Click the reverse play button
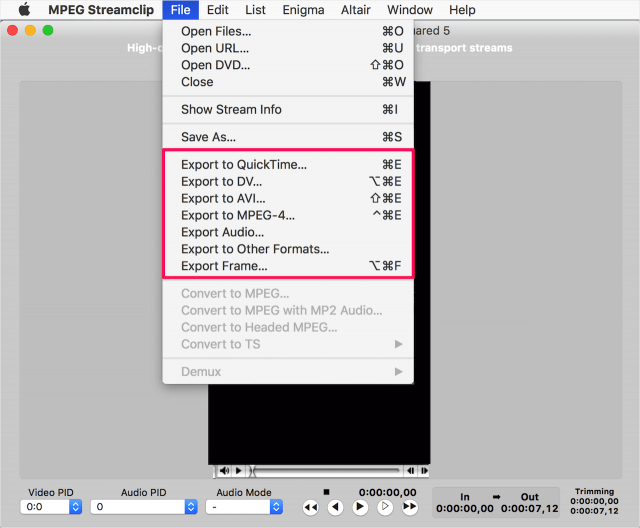 (335, 507)
